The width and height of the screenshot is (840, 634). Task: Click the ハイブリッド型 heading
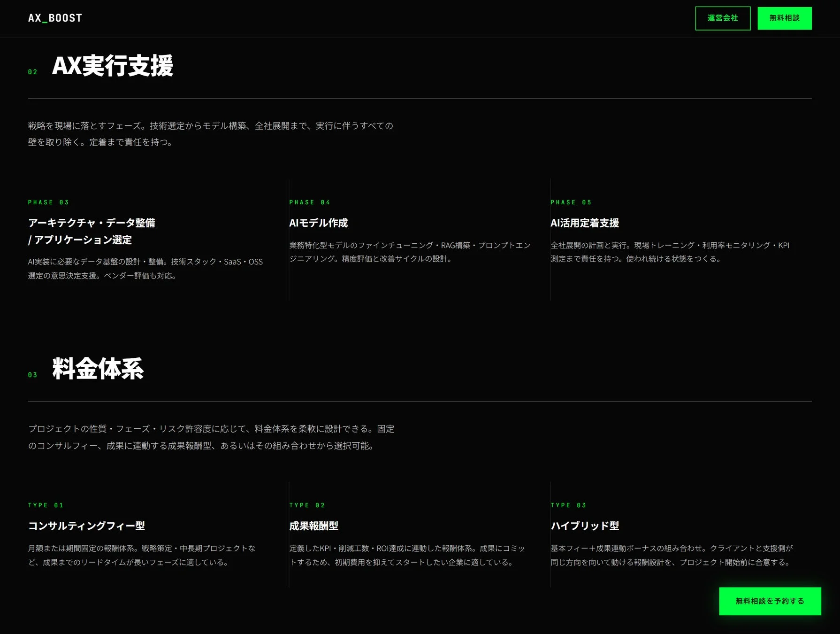point(585,526)
